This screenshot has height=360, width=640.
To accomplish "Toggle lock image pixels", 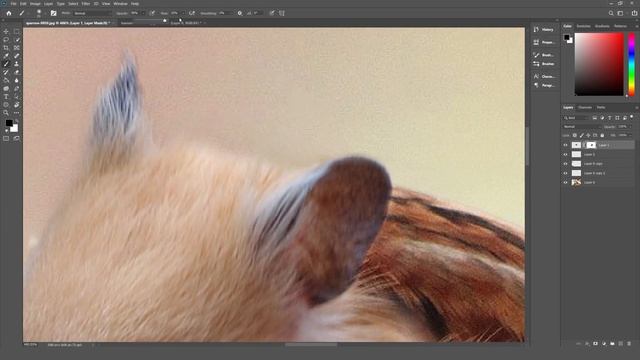I will [x=582, y=135].
